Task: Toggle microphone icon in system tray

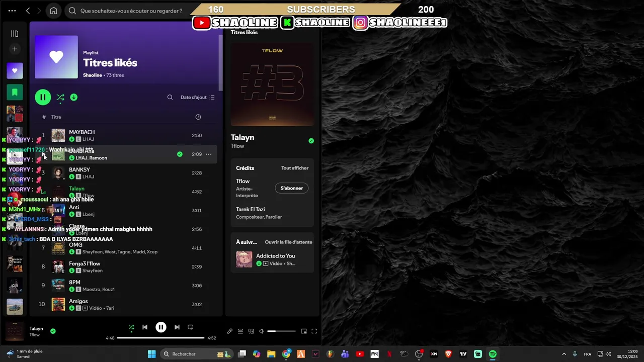Action: 575,354
